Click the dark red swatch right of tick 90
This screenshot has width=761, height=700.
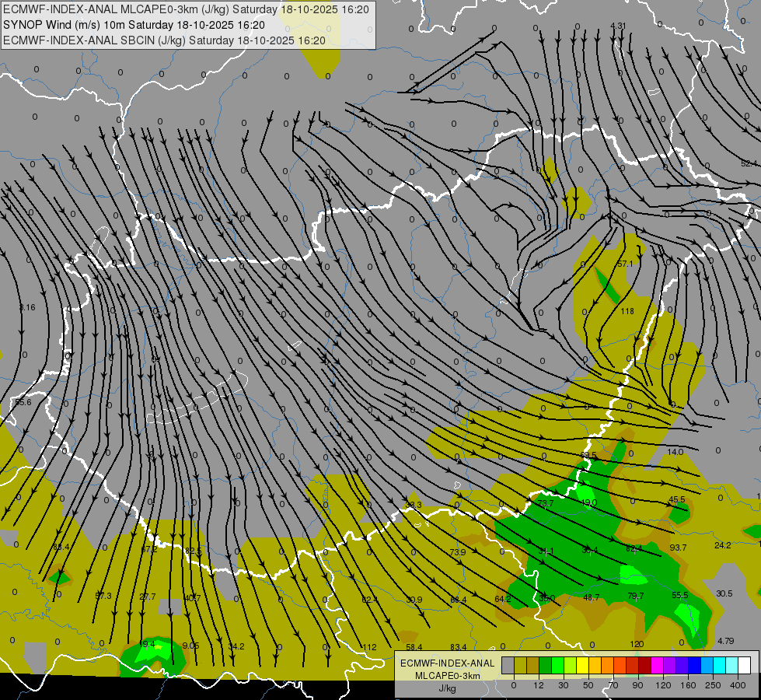[x=644, y=665]
